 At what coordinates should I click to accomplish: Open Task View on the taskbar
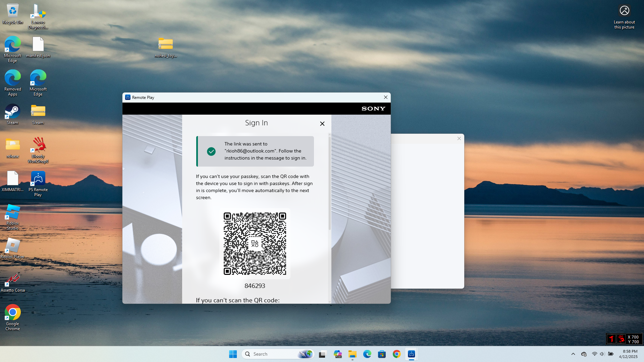[x=322, y=354]
